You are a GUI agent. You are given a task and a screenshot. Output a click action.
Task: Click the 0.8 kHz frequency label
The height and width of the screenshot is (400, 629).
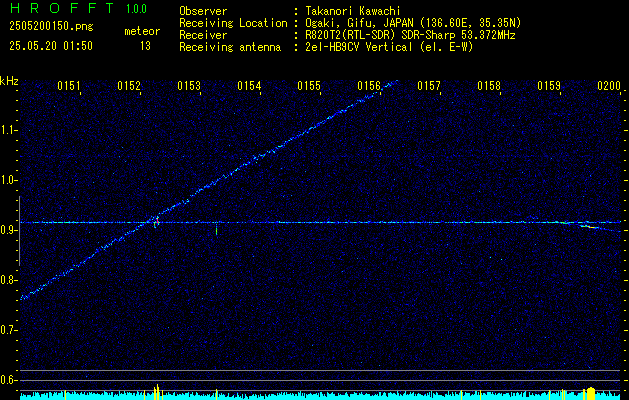tap(9, 280)
